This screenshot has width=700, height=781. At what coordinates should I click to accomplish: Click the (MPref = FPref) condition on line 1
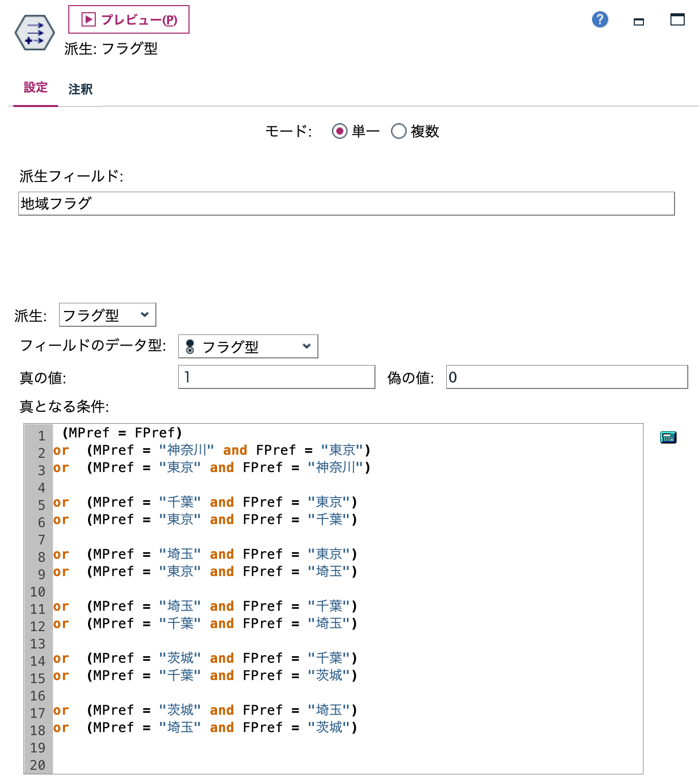coord(122,432)
